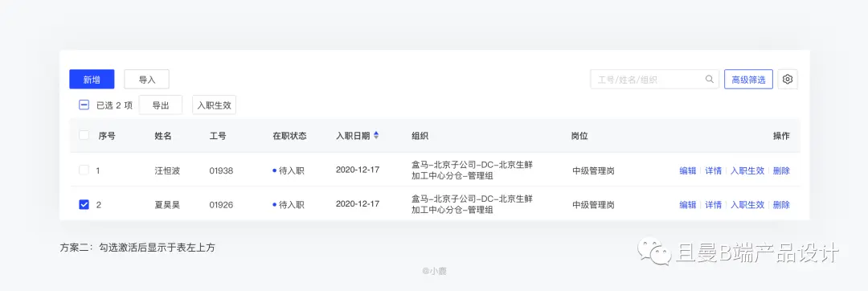Click the 导入 button
This screenshot has width=868, height=291.
147,79
